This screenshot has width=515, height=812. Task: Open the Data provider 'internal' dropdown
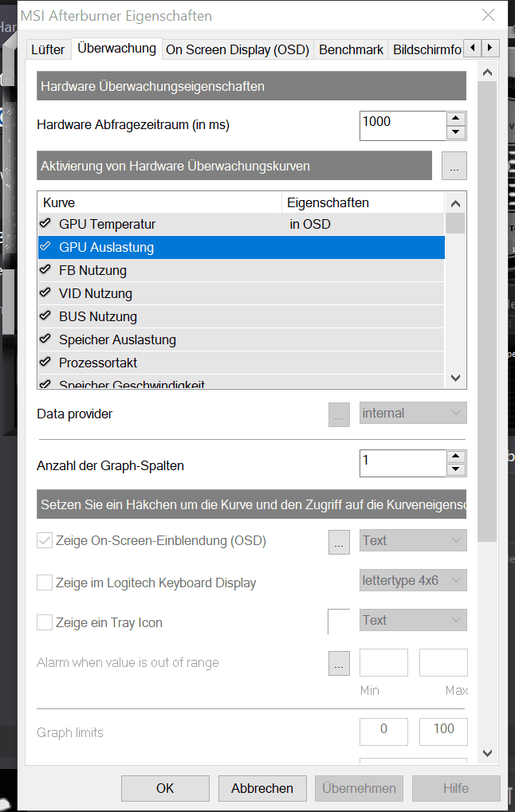tap(413, 413)
